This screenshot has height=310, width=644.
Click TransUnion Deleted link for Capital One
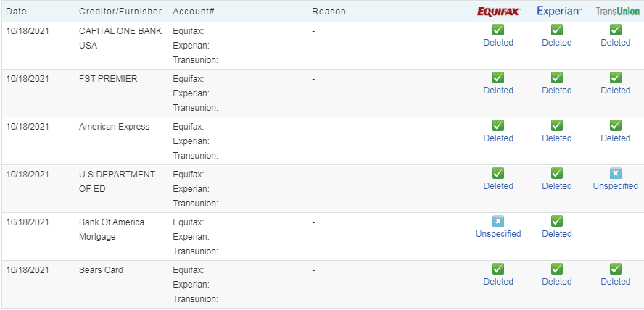click(x=616, y=43)
